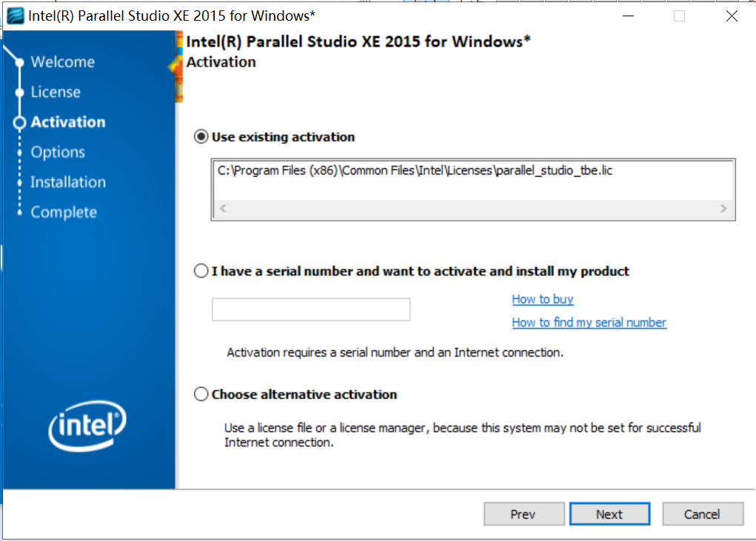Screen dimensions: 756x541
Task: Click the Complete step node in progress tracker
Action: click(x=19, y=212)
